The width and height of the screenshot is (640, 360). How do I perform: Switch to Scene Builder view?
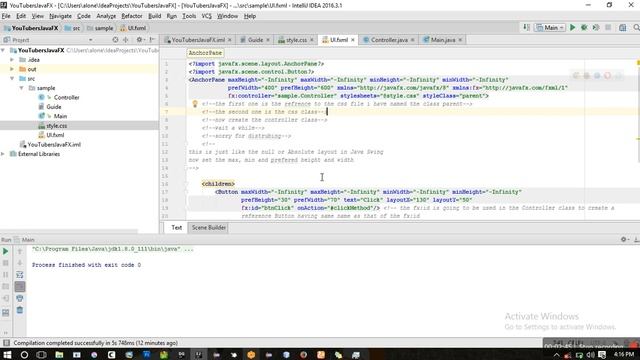click(209, 227)
